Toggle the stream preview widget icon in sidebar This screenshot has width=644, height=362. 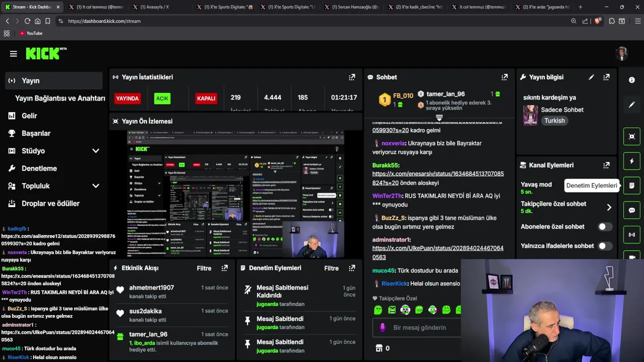632,136
